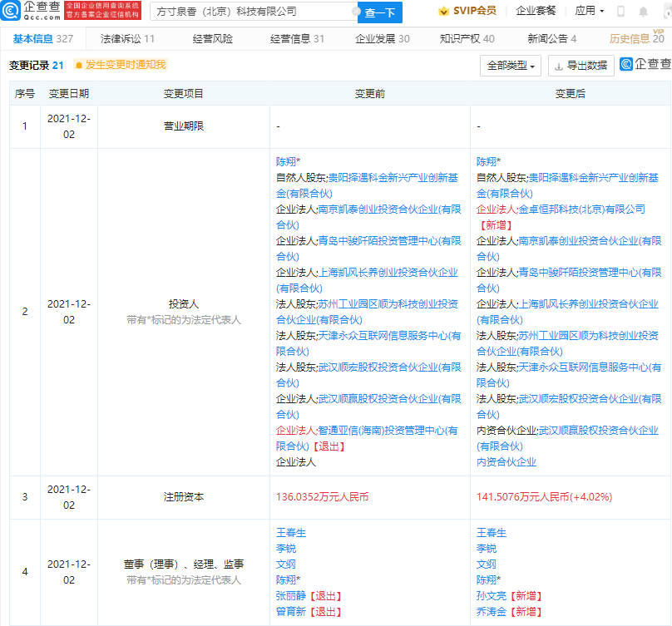672x626 pixels.
Task: Open the mobile phone app icon
Action: (620, 12)
